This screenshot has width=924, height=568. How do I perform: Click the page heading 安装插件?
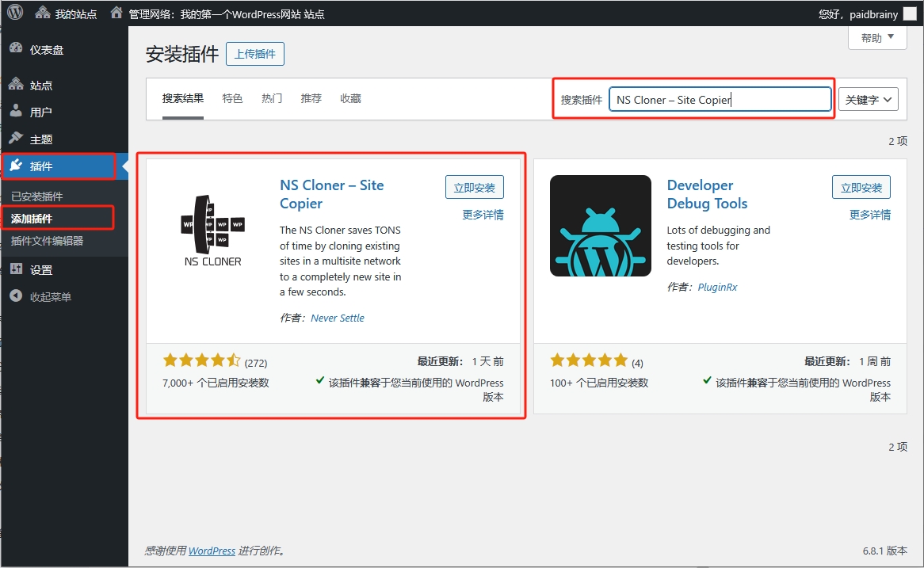182,54
